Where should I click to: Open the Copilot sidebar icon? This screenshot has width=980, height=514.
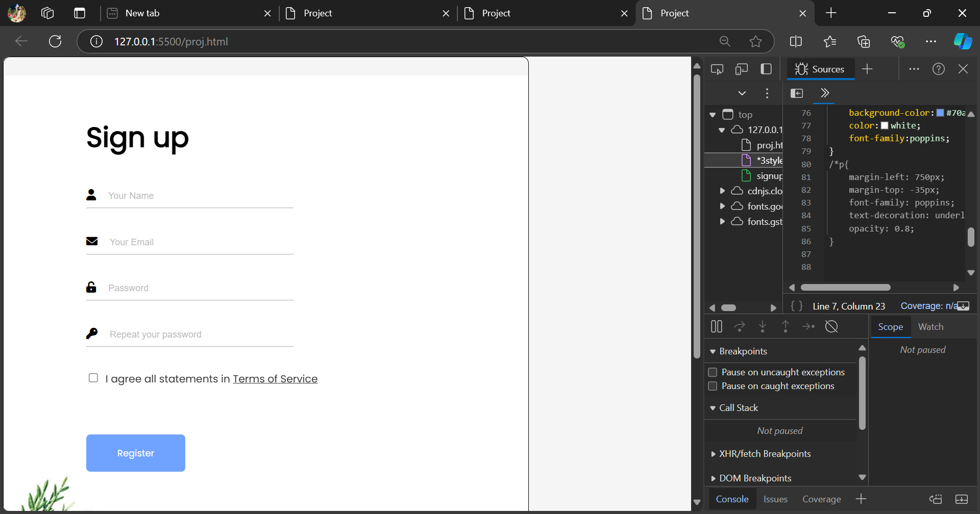coord(963,41)
